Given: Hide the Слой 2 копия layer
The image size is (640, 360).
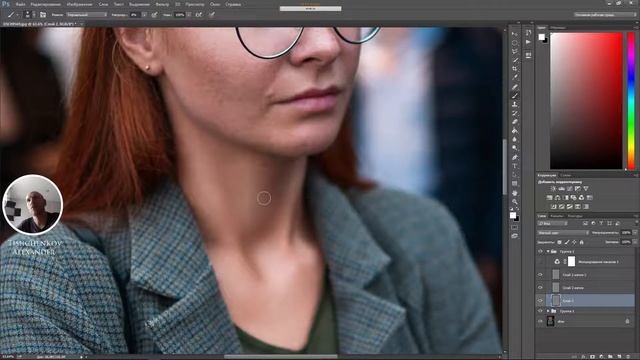Looking at the screenshot, I should 540,288.
